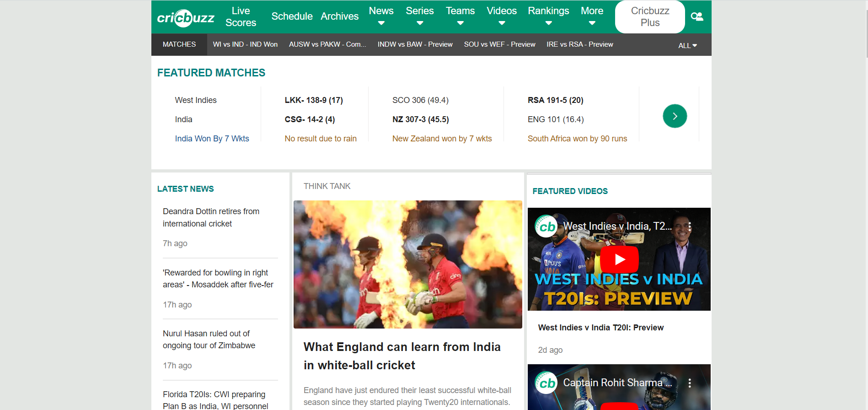Click ENG 101 (16.4) score
The image size is (868, 410).
[556, 119]
